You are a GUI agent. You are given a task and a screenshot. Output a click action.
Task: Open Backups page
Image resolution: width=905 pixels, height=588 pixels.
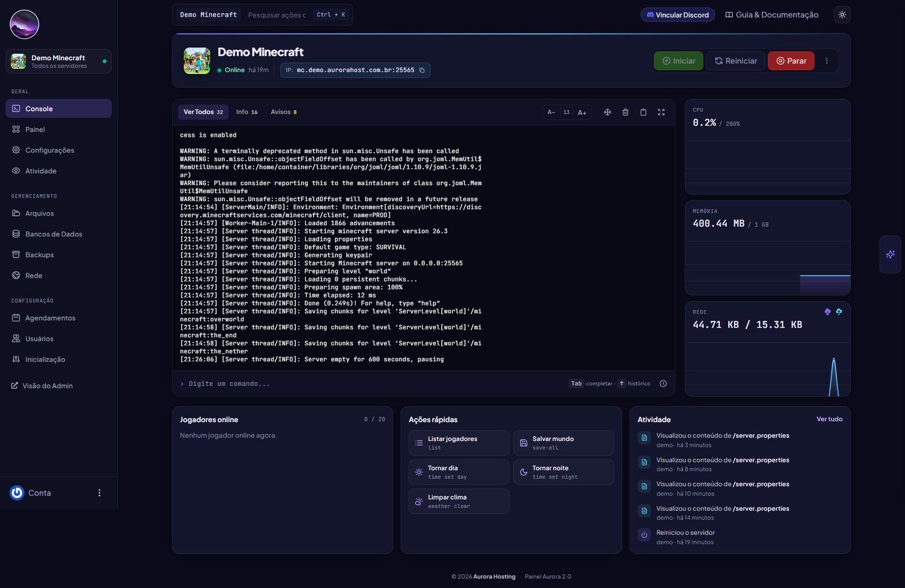(59, 255)
